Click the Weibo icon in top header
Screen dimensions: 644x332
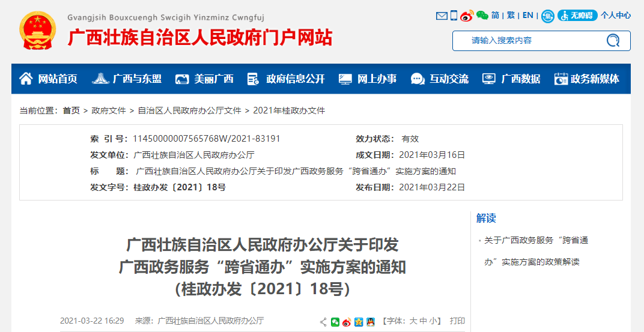[467, 16]
